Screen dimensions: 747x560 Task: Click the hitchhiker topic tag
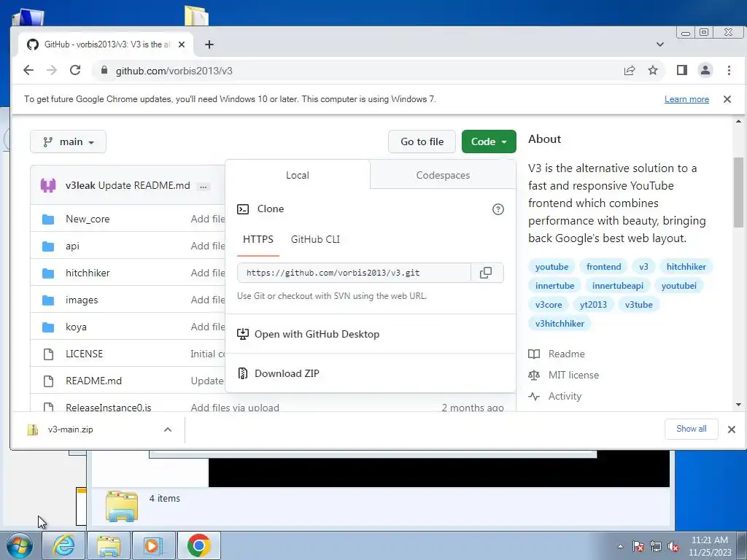point(686,267)
